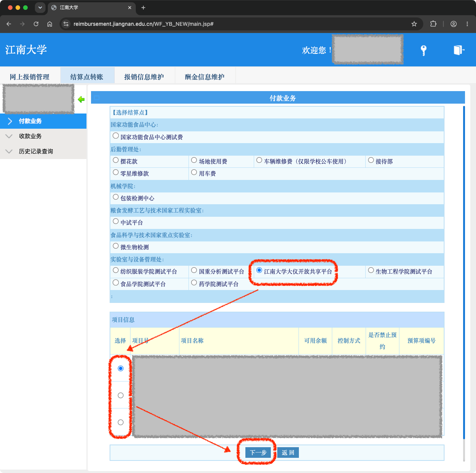476x473 pixels.
Task: Select 接待部 radio option
Action: click(x=371, y=160)
